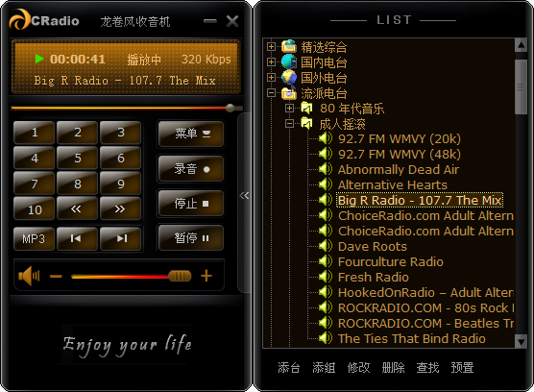Click the 成人摇滚 music folder icon
Image resolution: width=534 pixels, height=392 pixels.
pyautogui.click(x=306, y=124)
